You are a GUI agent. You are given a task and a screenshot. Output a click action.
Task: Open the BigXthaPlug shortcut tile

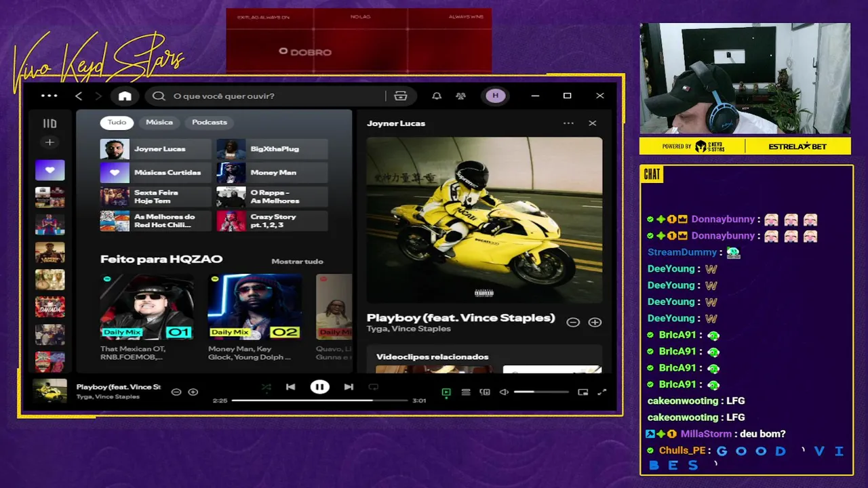[272, 149]
